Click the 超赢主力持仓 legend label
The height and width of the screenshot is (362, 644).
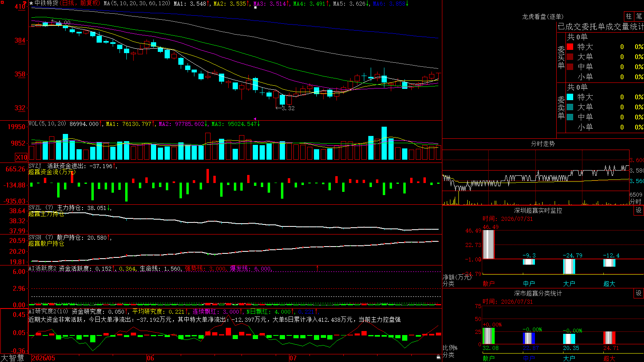[x=46, y=214]
